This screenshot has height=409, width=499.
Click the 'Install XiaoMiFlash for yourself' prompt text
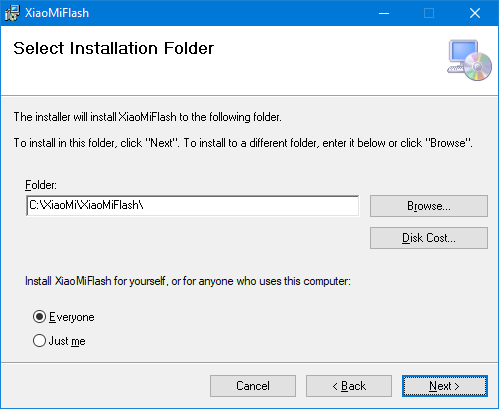pos(188,281)
